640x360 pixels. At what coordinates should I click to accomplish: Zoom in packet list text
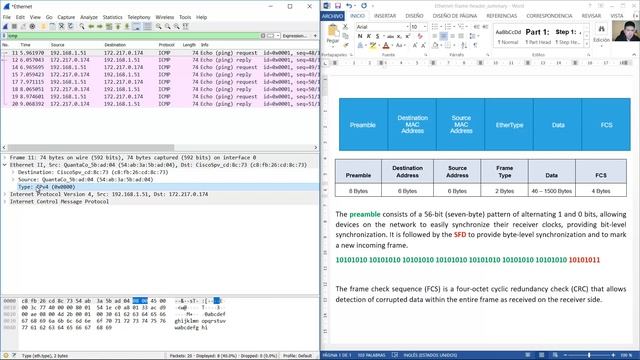click(158, 26)
